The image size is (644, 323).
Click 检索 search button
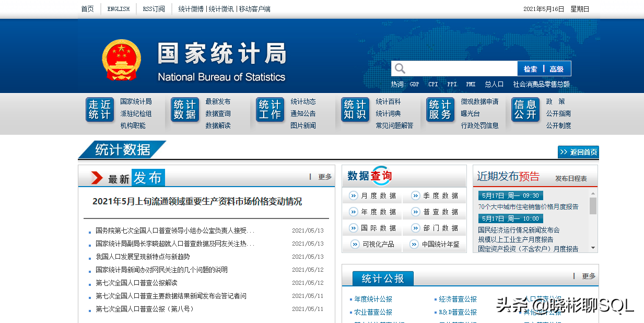[531, 69]
